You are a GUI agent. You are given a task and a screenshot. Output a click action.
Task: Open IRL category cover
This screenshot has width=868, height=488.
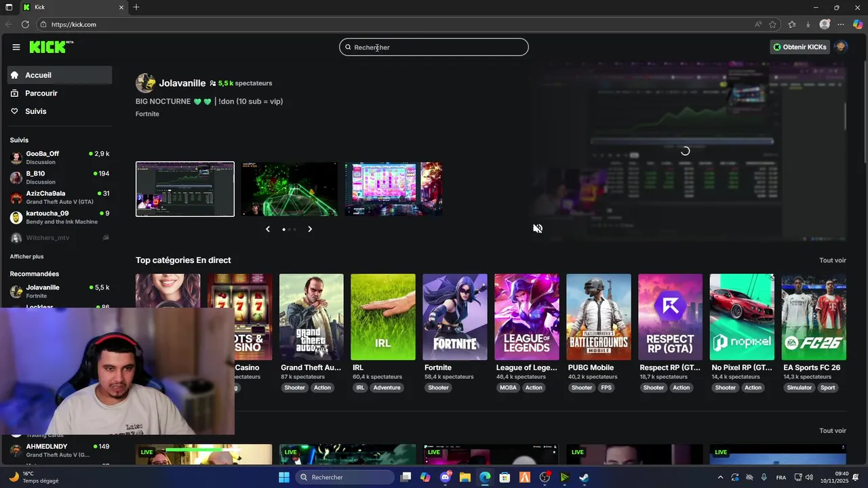(383, 317)
